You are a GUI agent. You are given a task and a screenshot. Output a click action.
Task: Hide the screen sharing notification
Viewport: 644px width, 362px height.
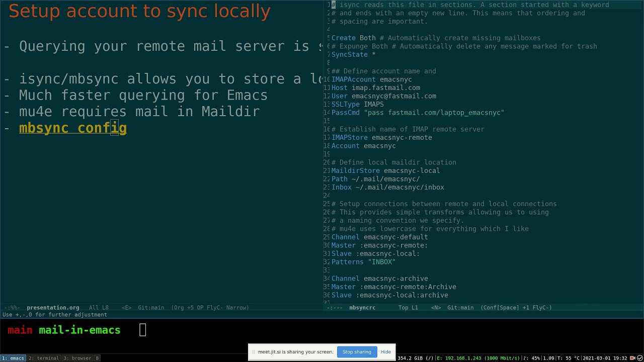pos(386,352)
